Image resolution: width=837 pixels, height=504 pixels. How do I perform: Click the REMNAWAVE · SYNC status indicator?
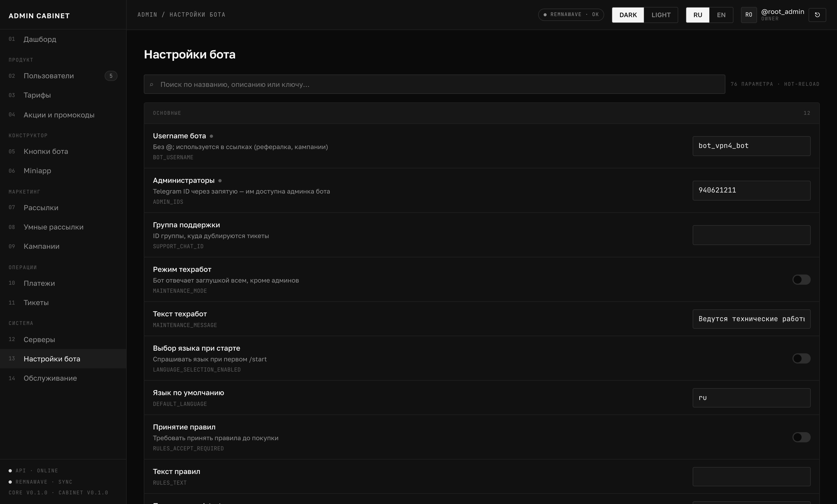tap(41, 481)
